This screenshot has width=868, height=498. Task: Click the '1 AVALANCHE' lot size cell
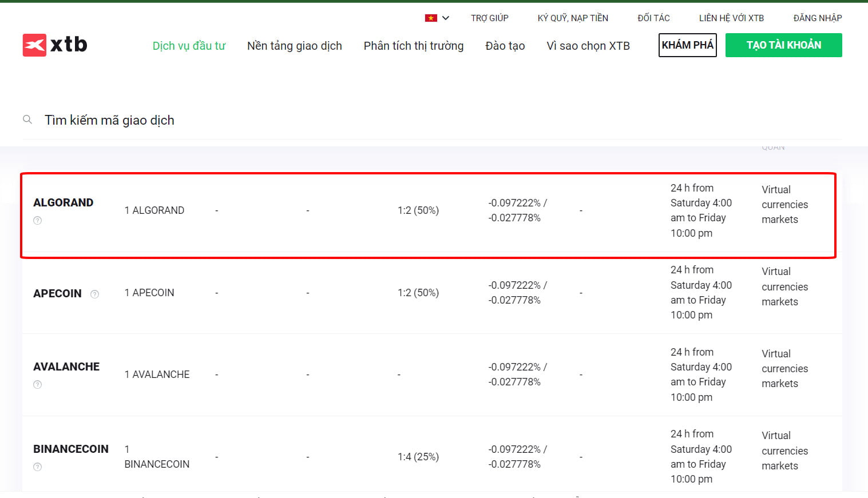point(157,375)
